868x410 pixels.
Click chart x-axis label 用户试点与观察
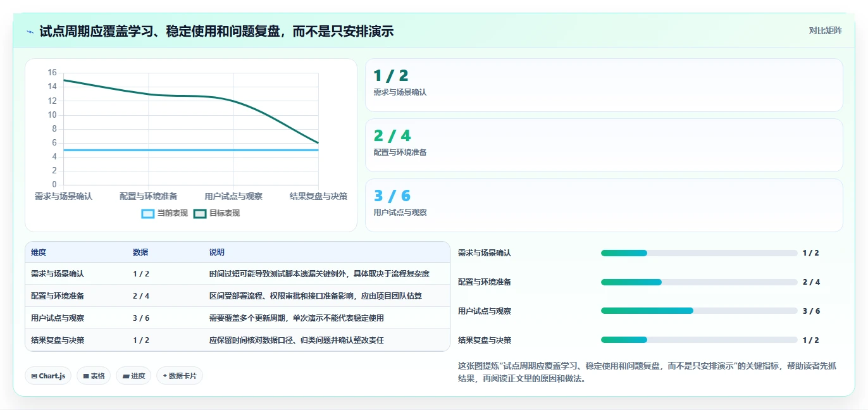click(233, 196)
